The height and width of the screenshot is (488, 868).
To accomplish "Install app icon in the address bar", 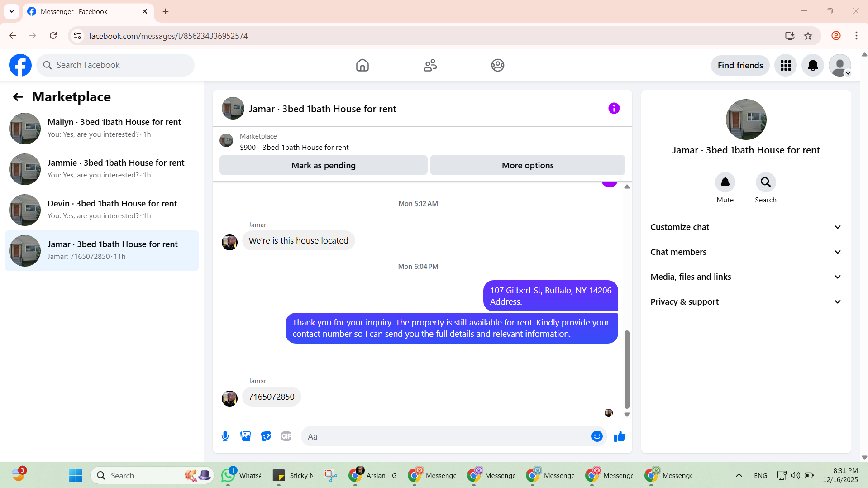I will [x=790, y=36].
